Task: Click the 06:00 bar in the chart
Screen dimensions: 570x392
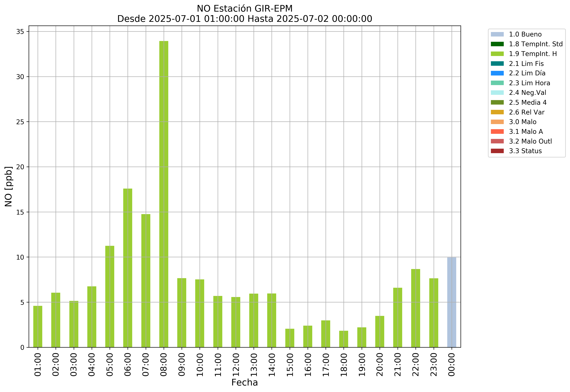Action: coord(128,268)
